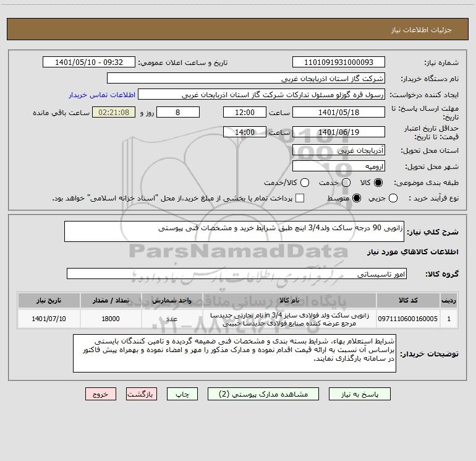This screenshot has height=461, width=476.
Task: Click the buyer organization name field
Action: click(x=246, y=79)
